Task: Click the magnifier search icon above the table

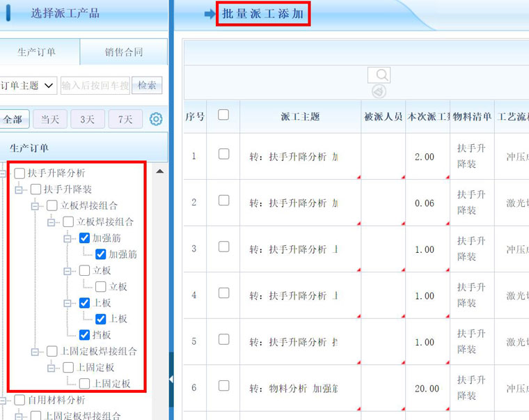Action: pyautogui.click(x=379, y=75)
